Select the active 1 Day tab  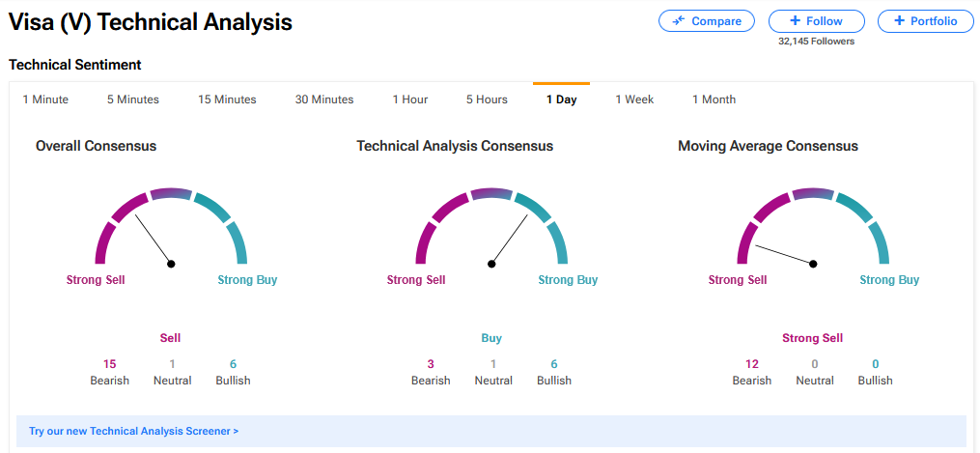tap(561, 99)
